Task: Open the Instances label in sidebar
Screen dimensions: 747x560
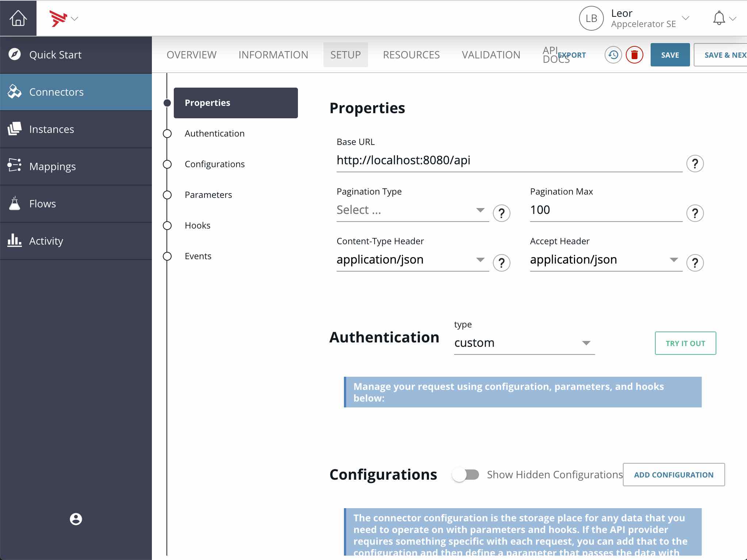Action: coord(52,129)
